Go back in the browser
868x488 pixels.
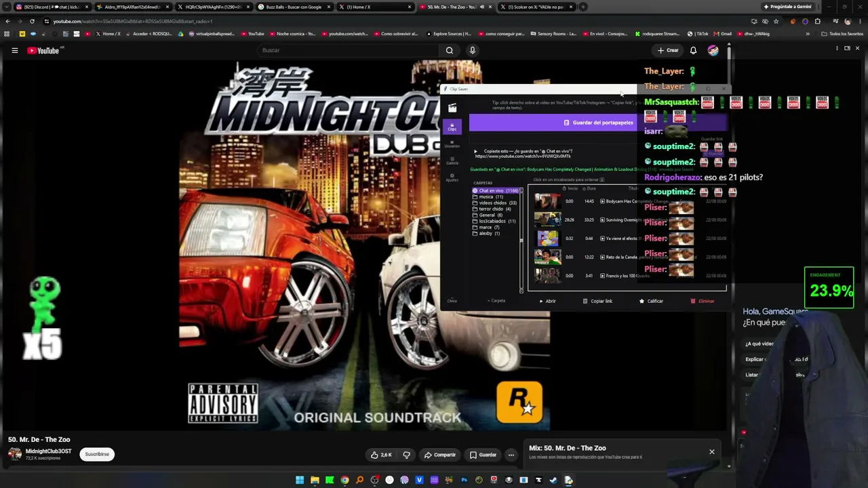point(8,21)
